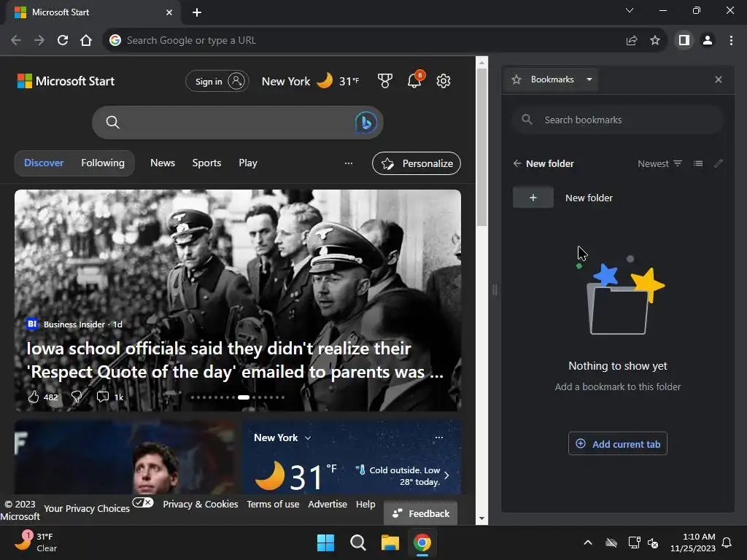Click the page scrollbar down arrow
This screenshot has height=560, width=747.
[481, 518]
